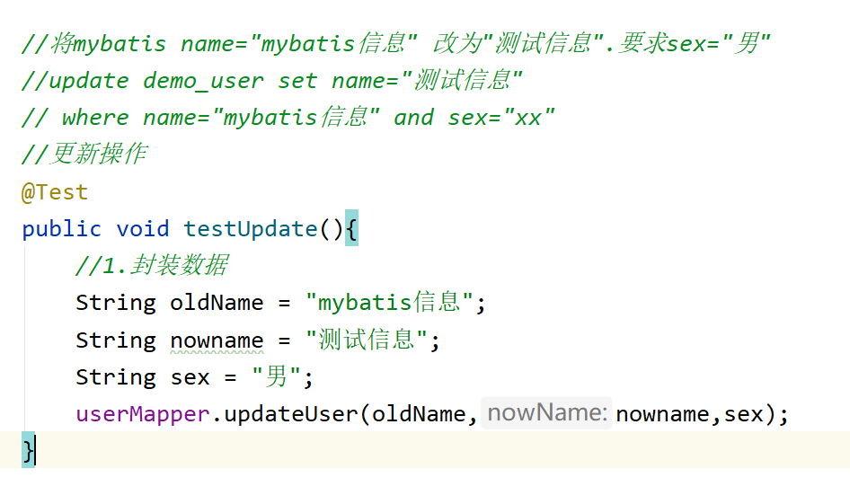850x504 pixels.
Task: Click the "测试信息" string literal in nowname line
Action: point(367,340)
